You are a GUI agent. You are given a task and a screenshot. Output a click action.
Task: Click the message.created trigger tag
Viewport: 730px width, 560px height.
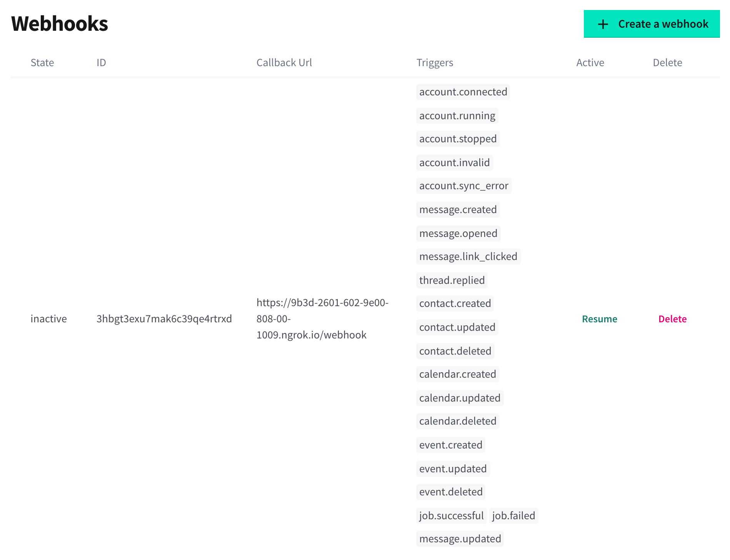[458, 210]
